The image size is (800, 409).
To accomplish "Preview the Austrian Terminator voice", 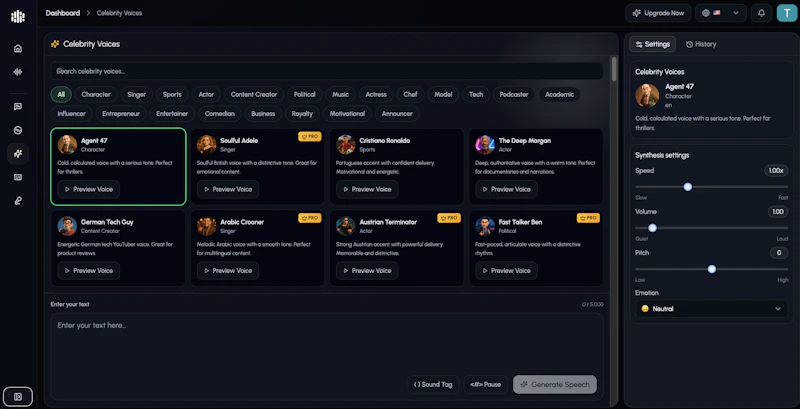I will click(x=367, y=271).
